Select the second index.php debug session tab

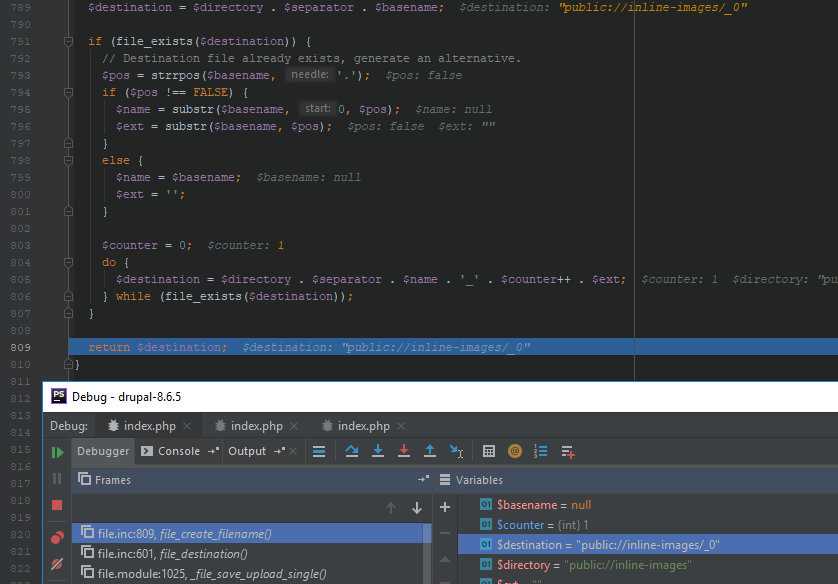pyautogui.click(x=256, y=426)
